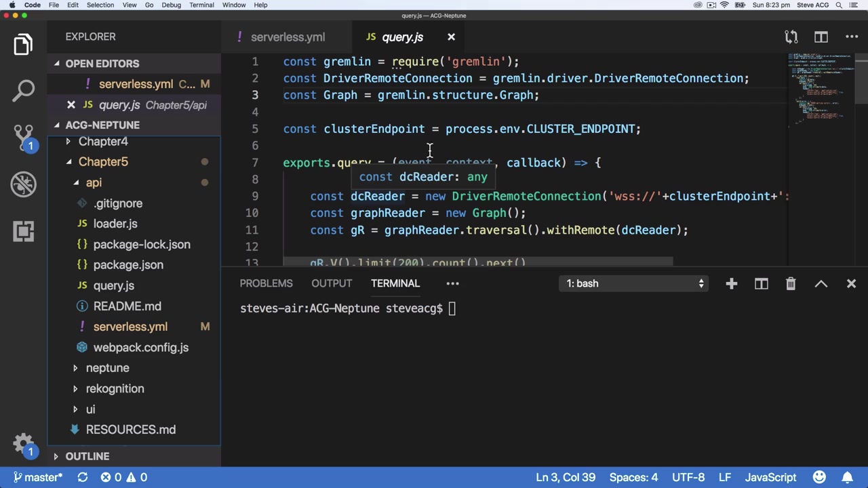Collapse the Chapter5 folder
Screen dimensions: 868x488
tap(103, 162)
